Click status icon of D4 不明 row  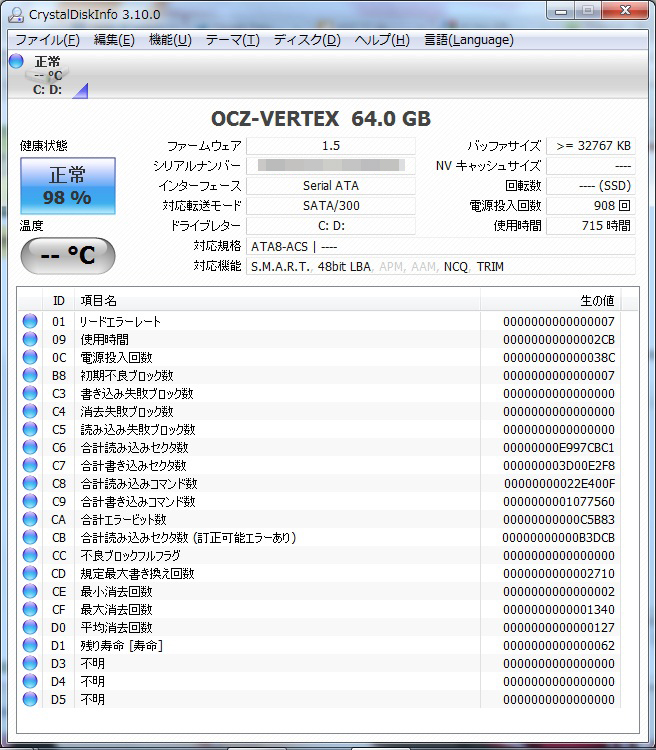pos(30,681)
